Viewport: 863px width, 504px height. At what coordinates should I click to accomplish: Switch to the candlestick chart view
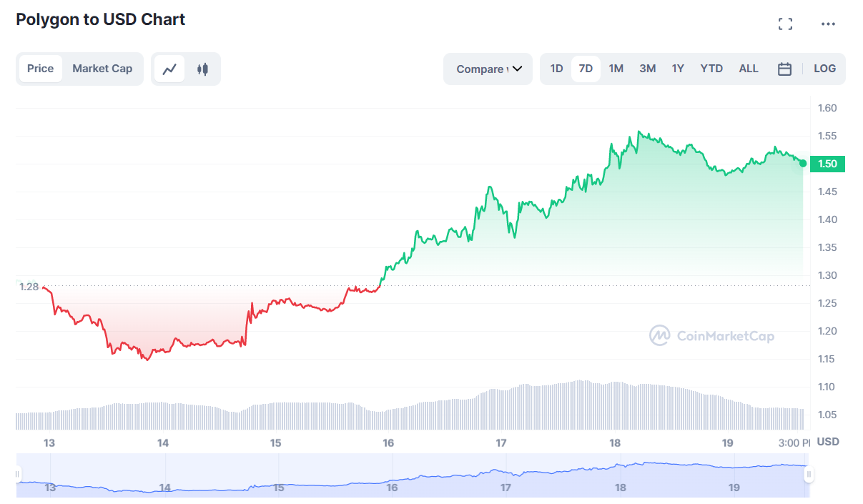(202, 69)
